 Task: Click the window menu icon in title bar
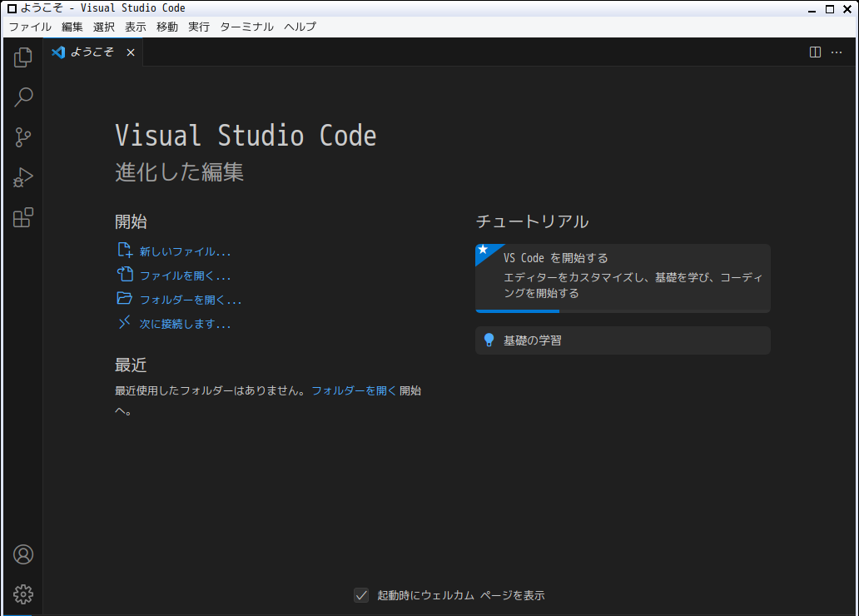pos(12,9)
